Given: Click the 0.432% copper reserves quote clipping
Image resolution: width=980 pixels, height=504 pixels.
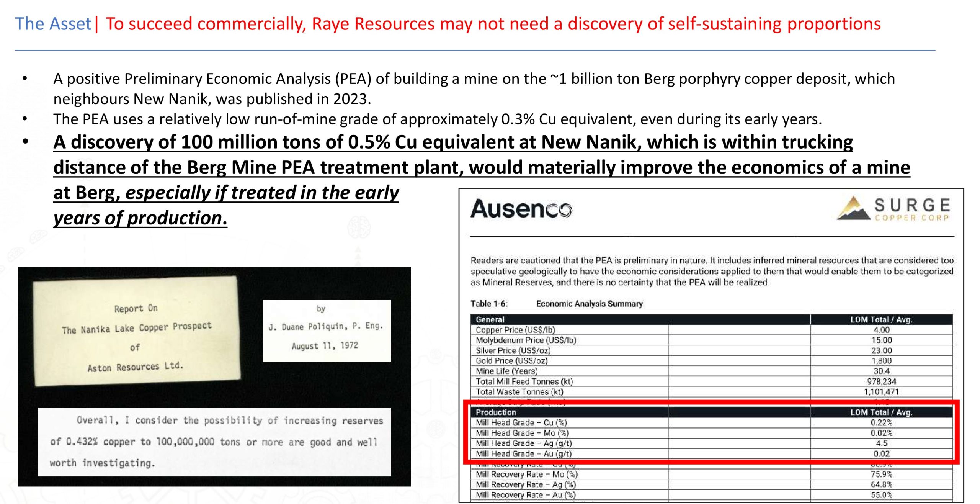Looking at the screenshot, I should 214,442.
